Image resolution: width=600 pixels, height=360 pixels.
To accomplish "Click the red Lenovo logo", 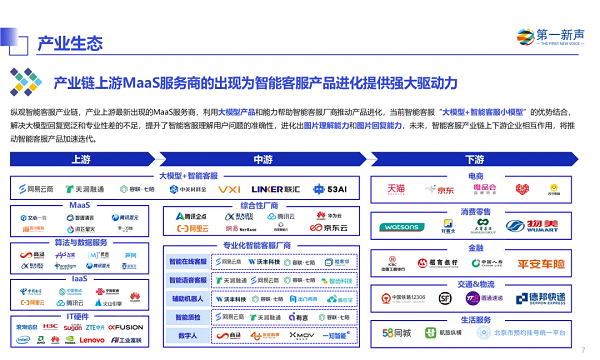I will 92,340.
